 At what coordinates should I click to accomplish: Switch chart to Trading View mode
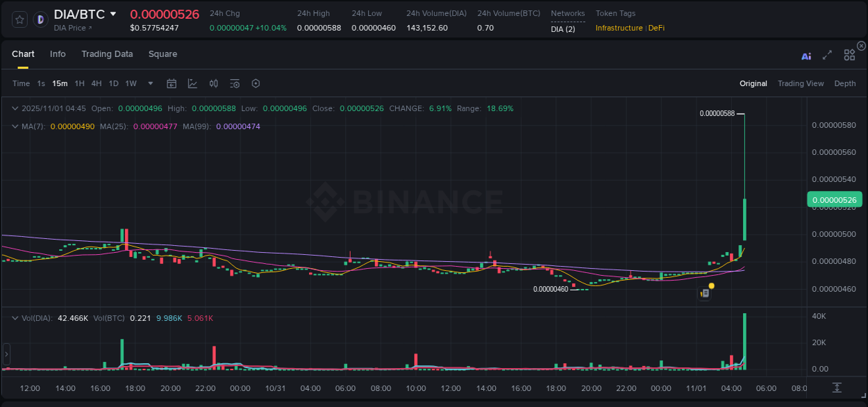[801, 83]
